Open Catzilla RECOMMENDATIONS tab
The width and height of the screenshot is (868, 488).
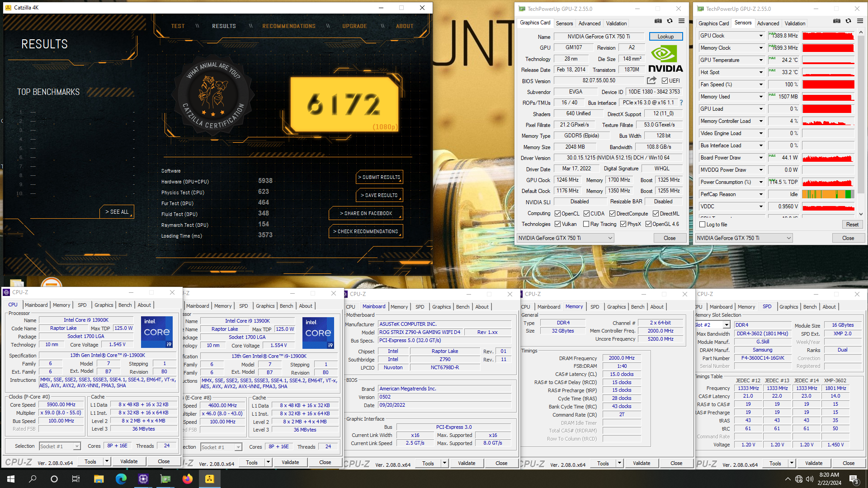[289, 26]
